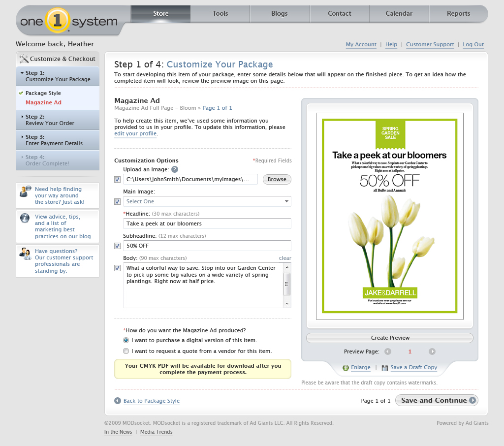Open Customer Support link
The image size is (504, 446).
click(430, 44)
